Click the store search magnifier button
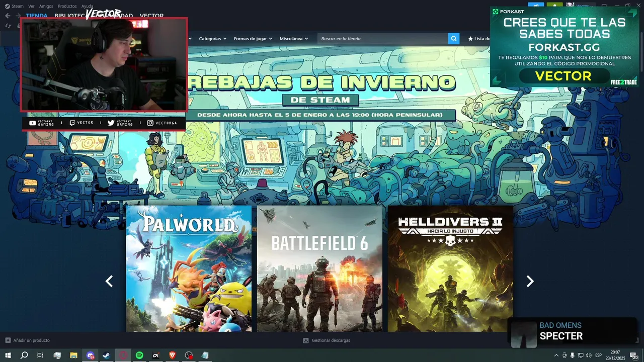 [453, 38]
